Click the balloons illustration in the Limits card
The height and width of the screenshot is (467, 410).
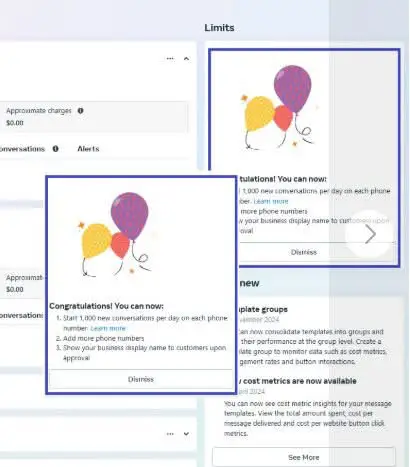278,107
